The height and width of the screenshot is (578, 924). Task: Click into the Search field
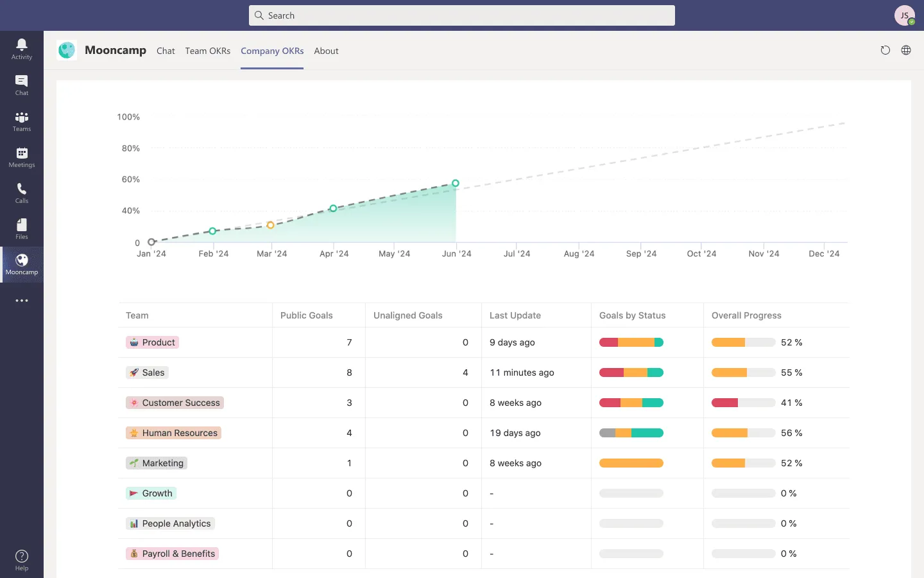coord(462,15)
